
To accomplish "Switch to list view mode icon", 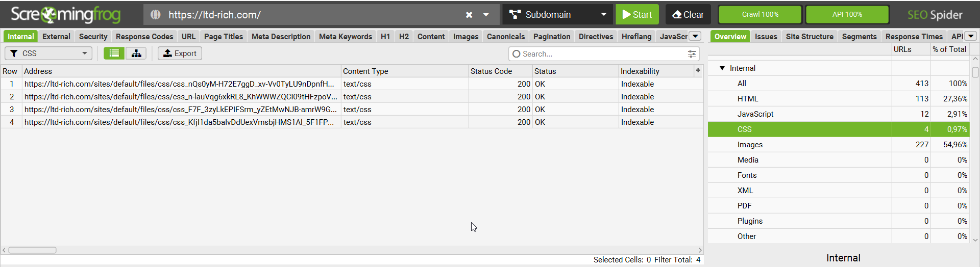I will (x=114, y=53).
